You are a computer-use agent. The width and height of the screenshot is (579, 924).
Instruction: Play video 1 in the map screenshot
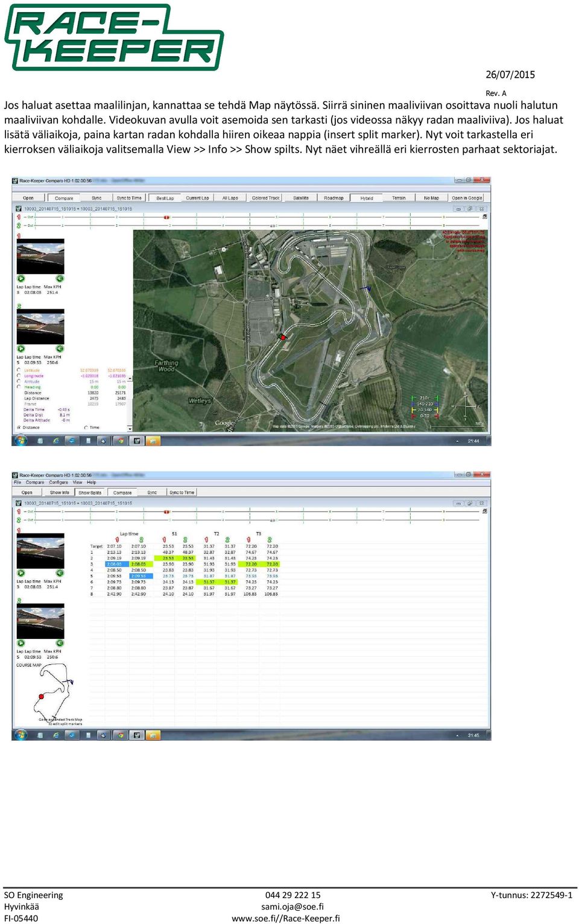(21, 278)
